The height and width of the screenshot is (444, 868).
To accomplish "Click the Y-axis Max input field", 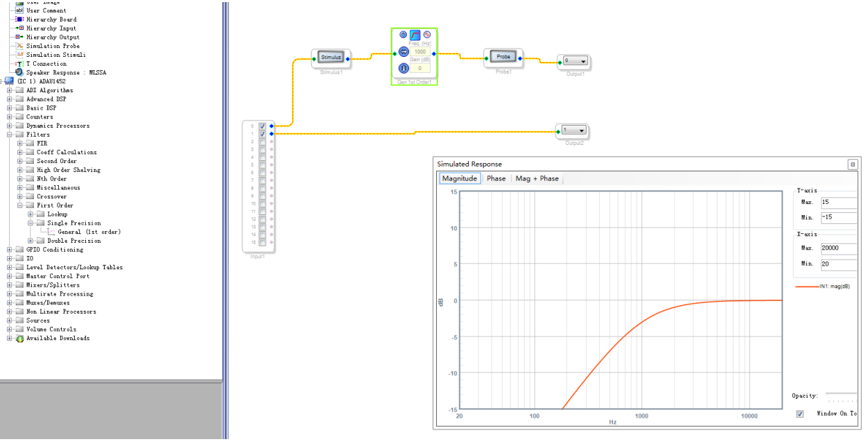I will (837, 203).
